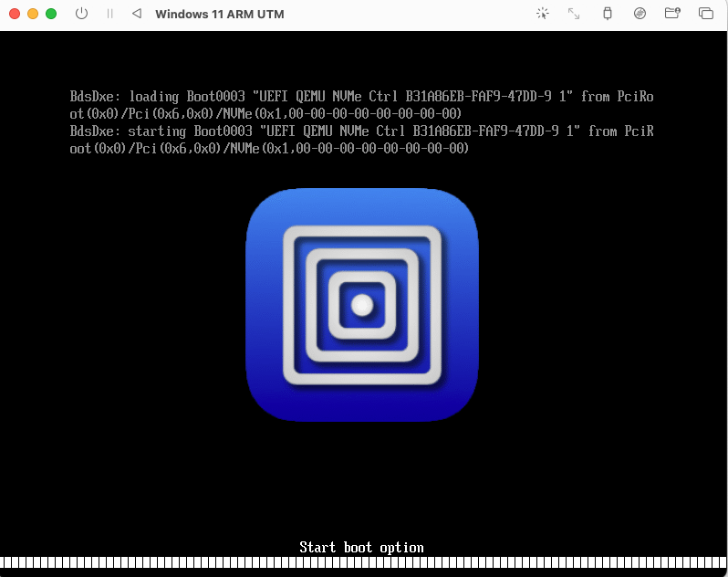
Task: Pause the virtual machine
Action: [110, 14]
